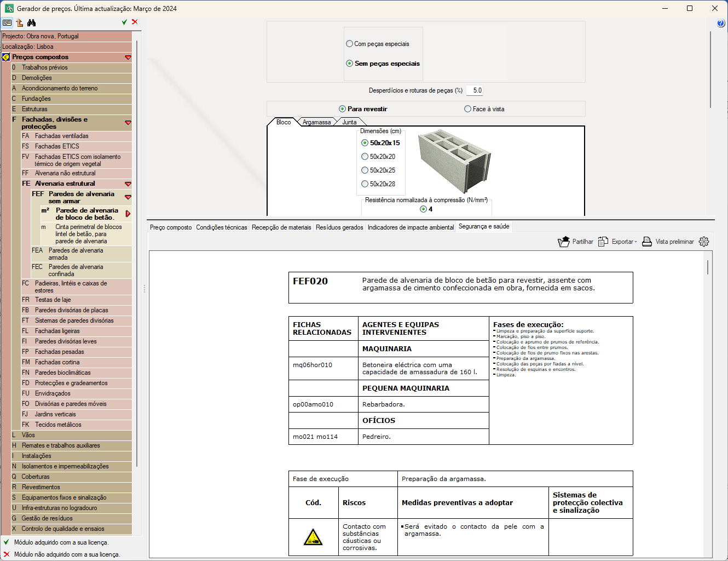Click the green checkmark accept icon
This screenshot has height=561, width=728.
coord(124,22)
